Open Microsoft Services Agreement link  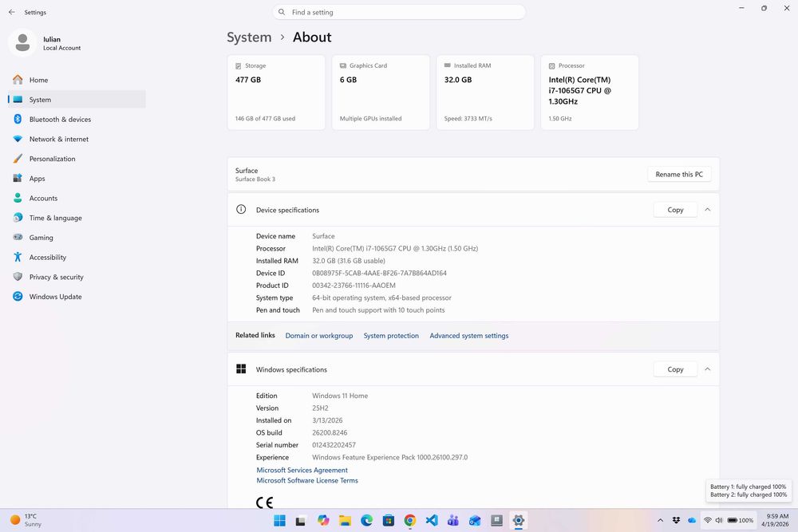click(302, 471)
